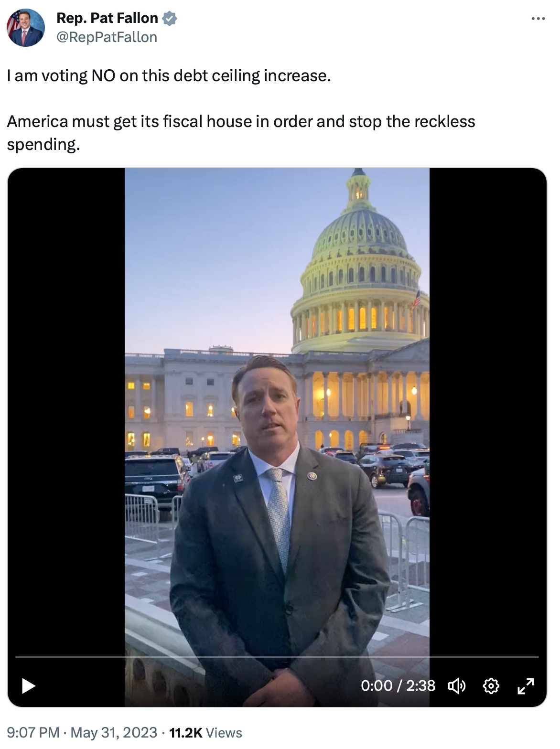The width and height of the screenshot is (560, 749).
Task: Open video settings gear icon
Action: [491, 686]
